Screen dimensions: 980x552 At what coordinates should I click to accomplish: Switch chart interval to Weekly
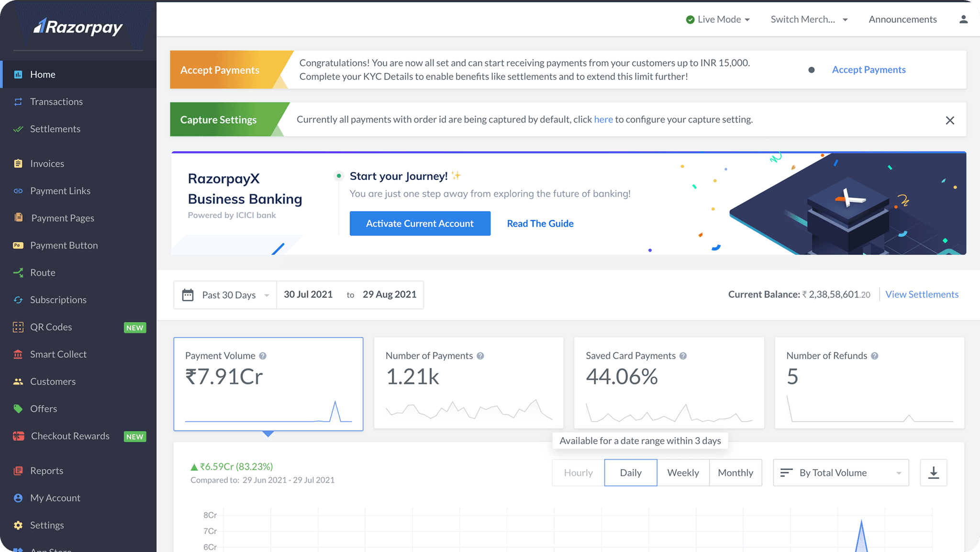click(683, 473)
